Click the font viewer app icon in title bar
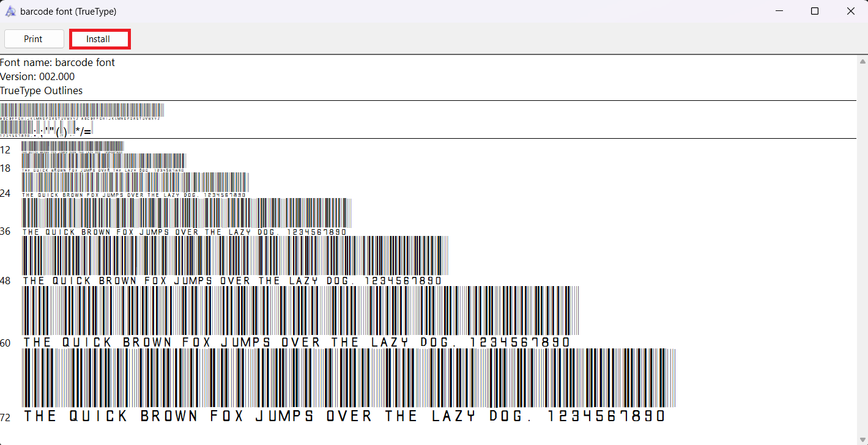868x445 pixels. tap(10, 11)
